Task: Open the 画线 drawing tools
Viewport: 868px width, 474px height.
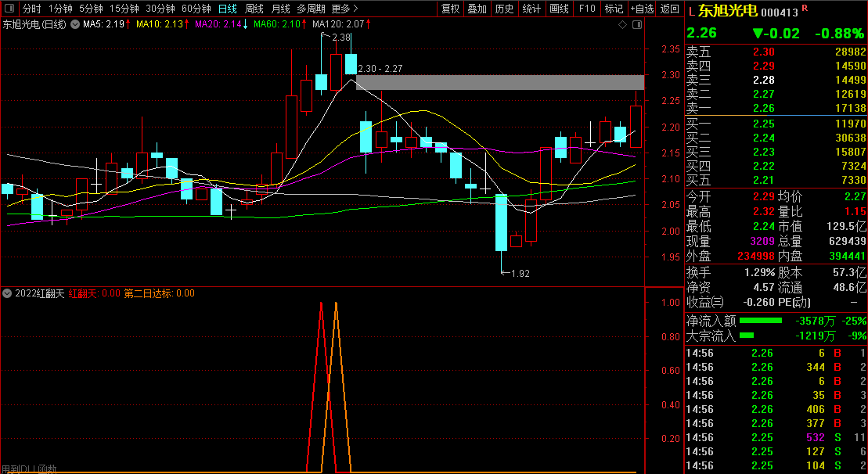Action: pos(559,9)
